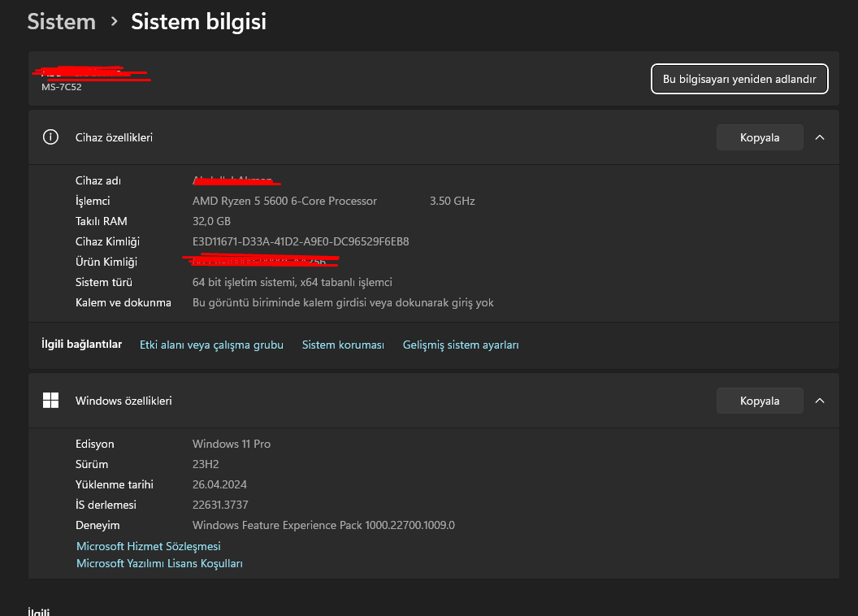The width and height of the screenshot is (858, 616).
Task: Click the Windows 11 Pro edition value
Action: tap(232, 444)
